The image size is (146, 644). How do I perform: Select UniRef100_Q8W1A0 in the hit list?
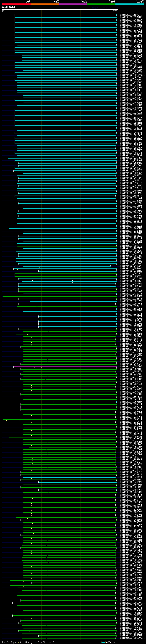click(131, 63)
